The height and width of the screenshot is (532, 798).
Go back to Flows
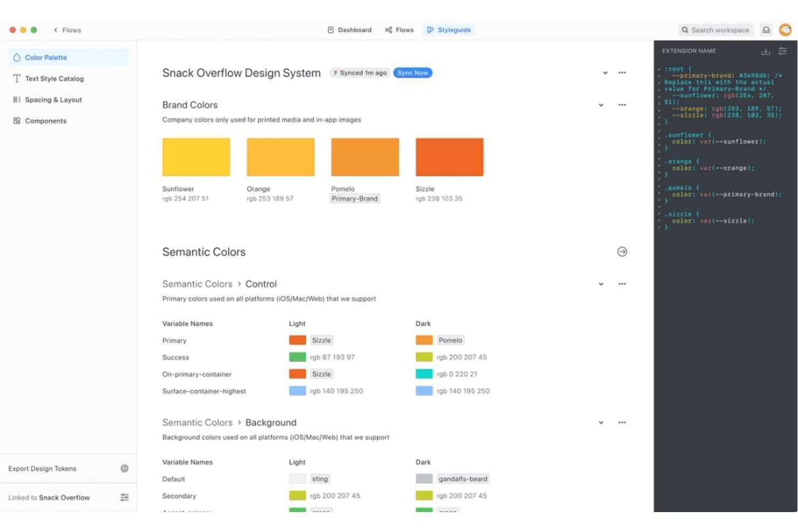coord(67,30)
